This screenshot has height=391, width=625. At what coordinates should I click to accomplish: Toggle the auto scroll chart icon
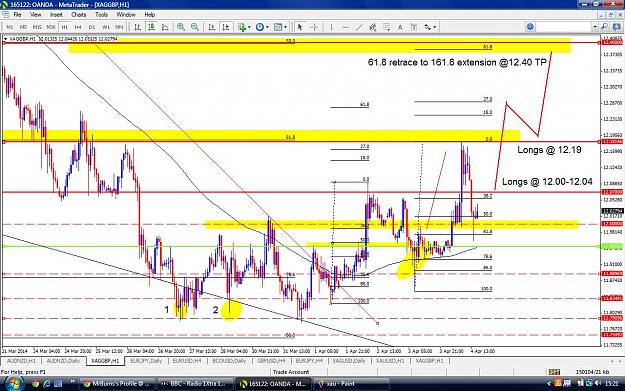(212, 27)
